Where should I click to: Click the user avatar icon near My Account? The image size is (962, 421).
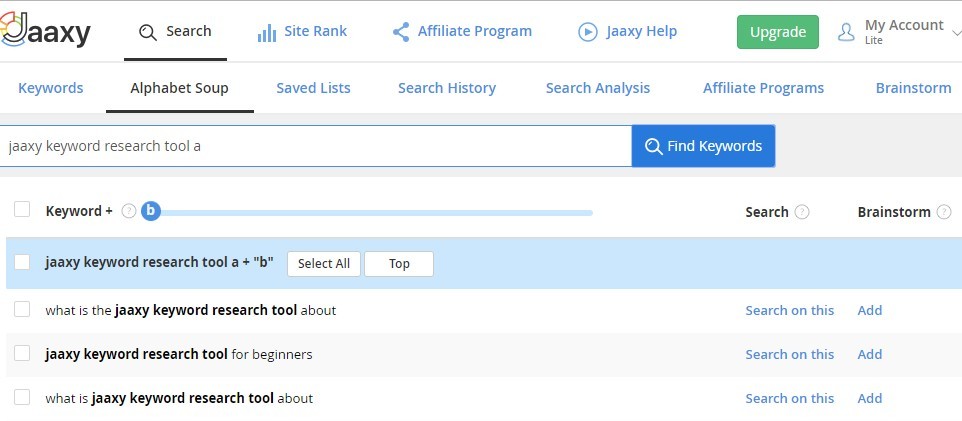pos(846,32)
